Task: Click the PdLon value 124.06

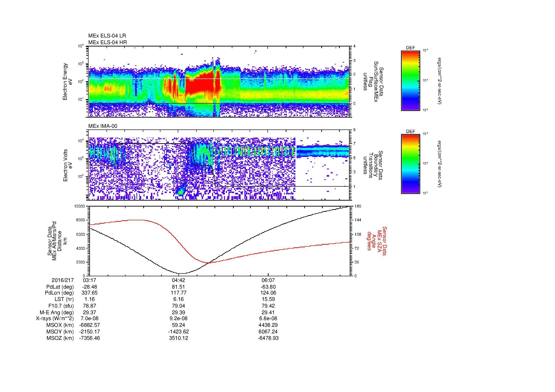Action: click(268, 293)
